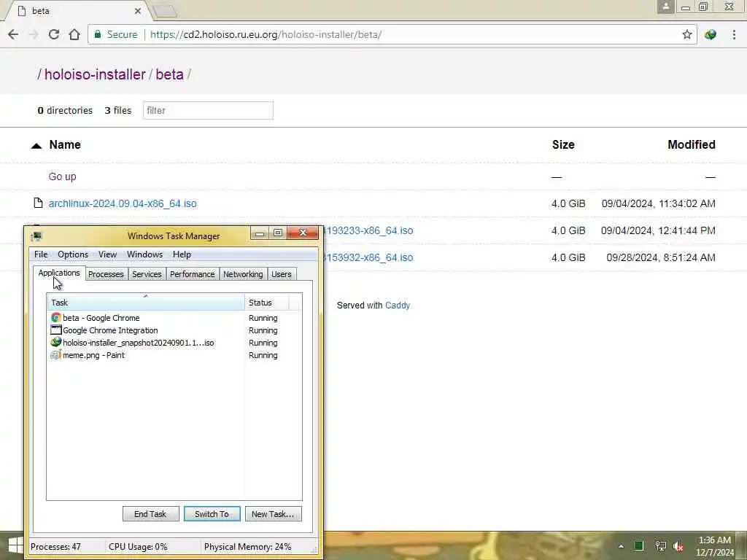Open Chrome three-dot menu
747x560 pixels.
point(734,34)
